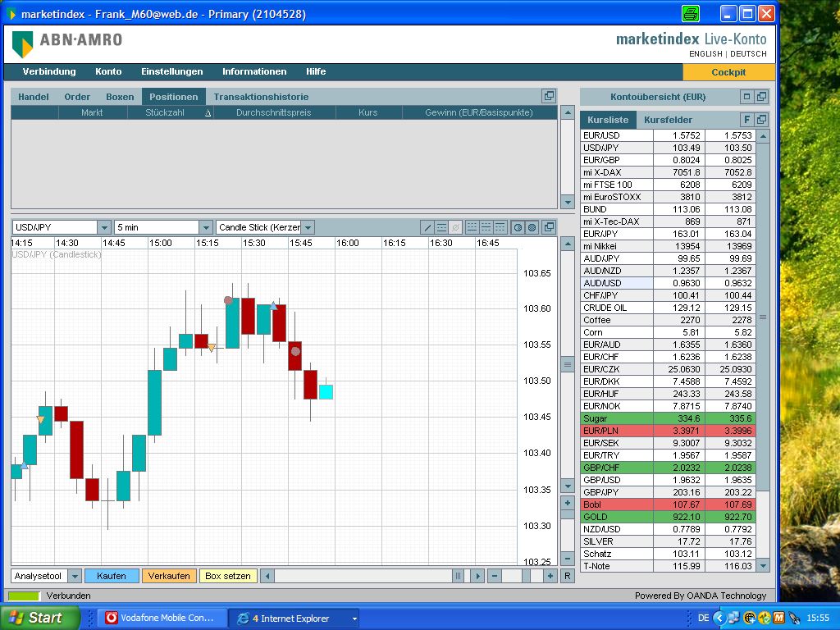Detach the chart panel into separate window

tap(549, 227)
